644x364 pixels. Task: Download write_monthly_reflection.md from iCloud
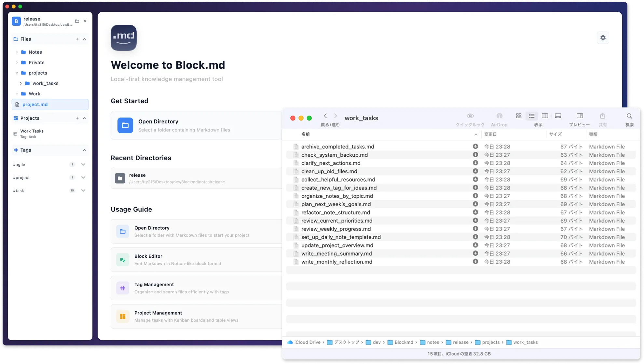click(x=475, y=261)
